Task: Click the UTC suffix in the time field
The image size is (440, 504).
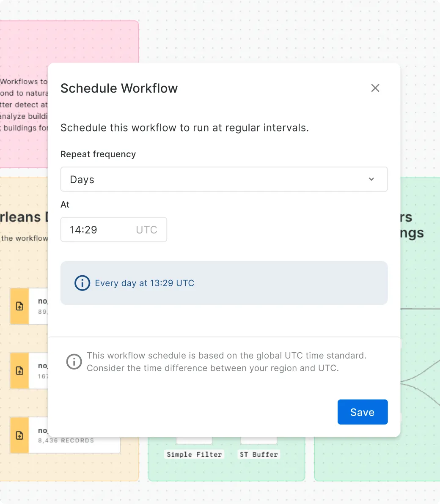Action: 146,230
